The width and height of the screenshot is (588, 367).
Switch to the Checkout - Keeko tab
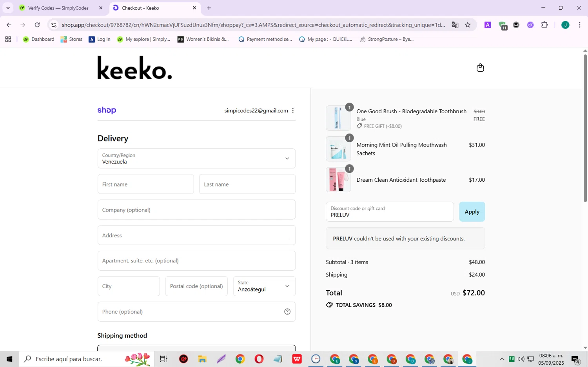click(x=155, y=8)
